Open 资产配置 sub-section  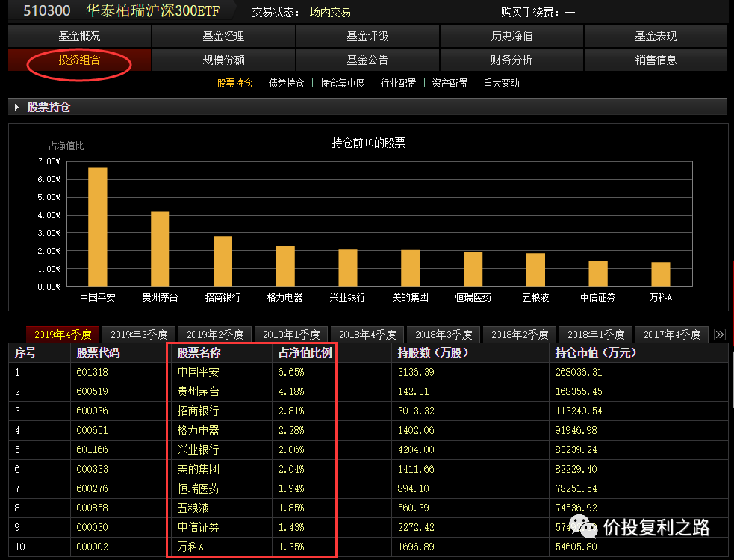tap(450, 84)
